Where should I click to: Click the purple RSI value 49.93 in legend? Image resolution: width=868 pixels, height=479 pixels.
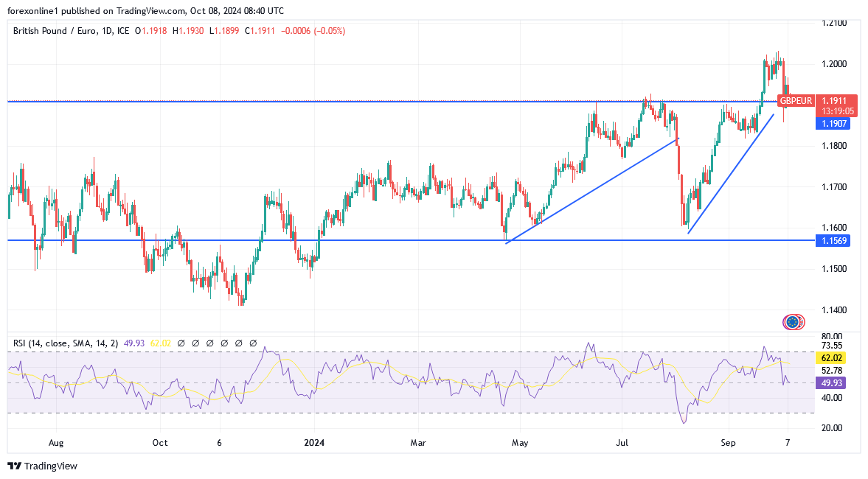click(136, 343)
